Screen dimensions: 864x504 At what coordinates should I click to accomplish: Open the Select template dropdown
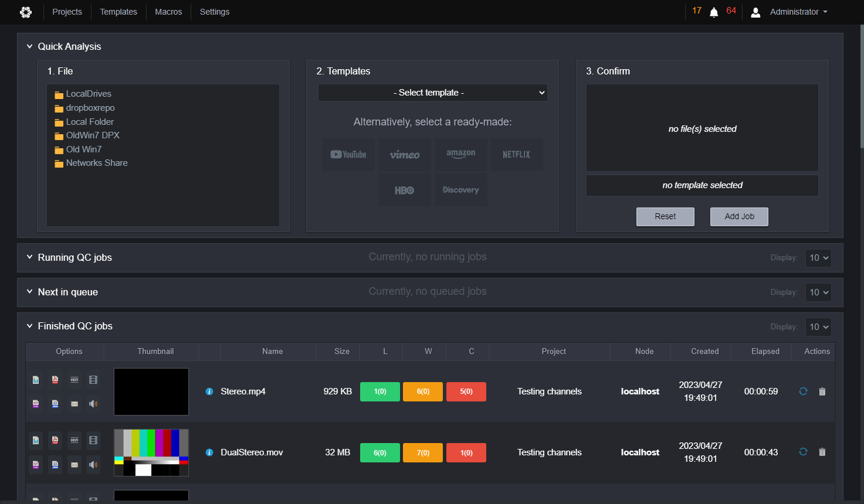(x=433, y=93)
